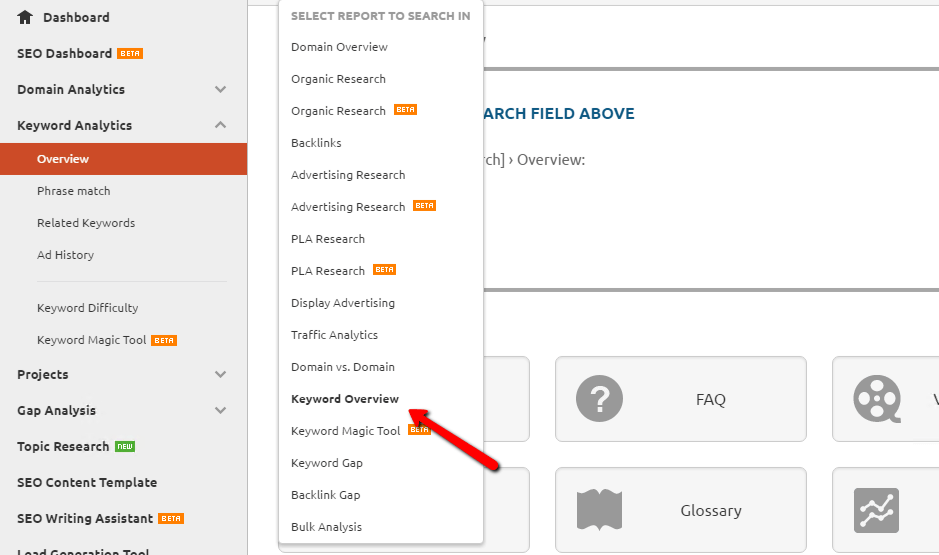
Task: Click the Dashboard home icon
Action: point(25,17)
